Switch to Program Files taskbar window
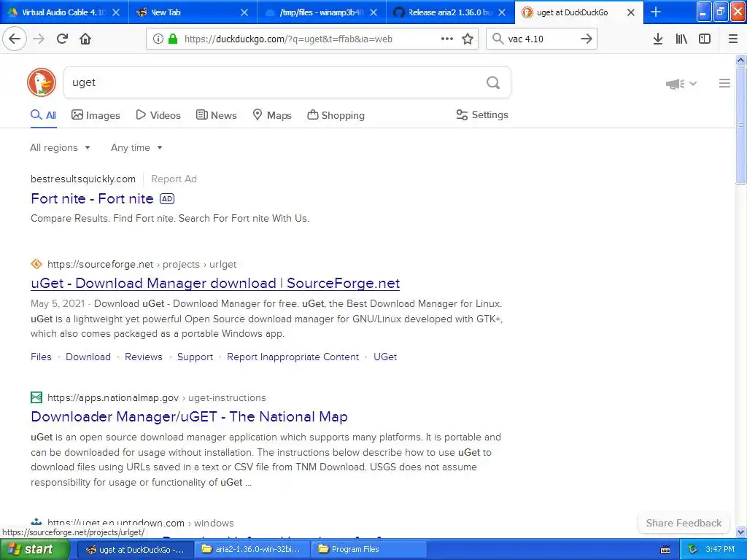Image resolution: width=747 pixels, height=560 pixels. 368,549
